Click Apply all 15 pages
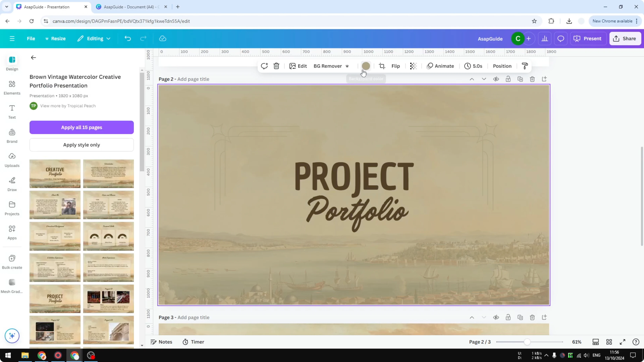Viewport: 644px width, 362px height. click(x=82, y=127)
